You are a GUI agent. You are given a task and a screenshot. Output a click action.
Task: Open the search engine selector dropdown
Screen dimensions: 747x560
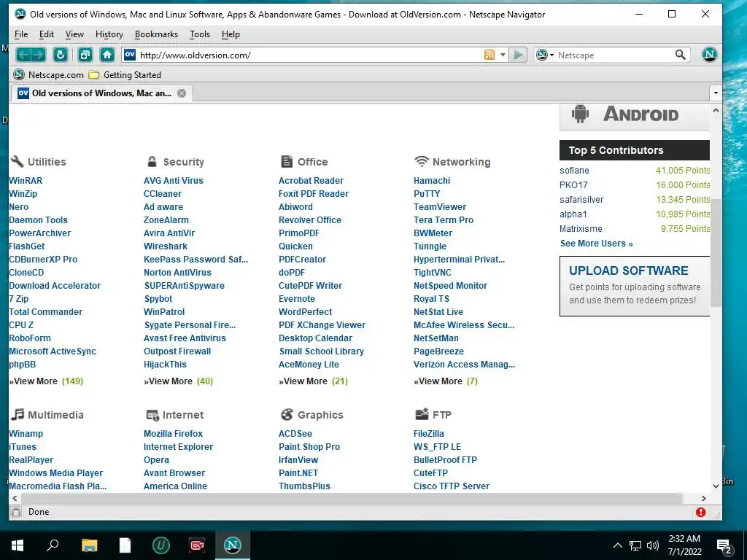click(544, 55)
